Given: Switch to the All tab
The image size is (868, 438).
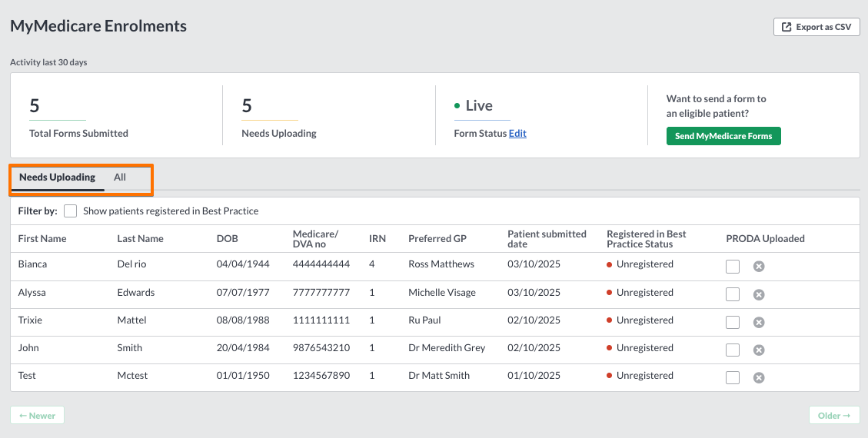Looking at the screenshot, I should point(120,178).
